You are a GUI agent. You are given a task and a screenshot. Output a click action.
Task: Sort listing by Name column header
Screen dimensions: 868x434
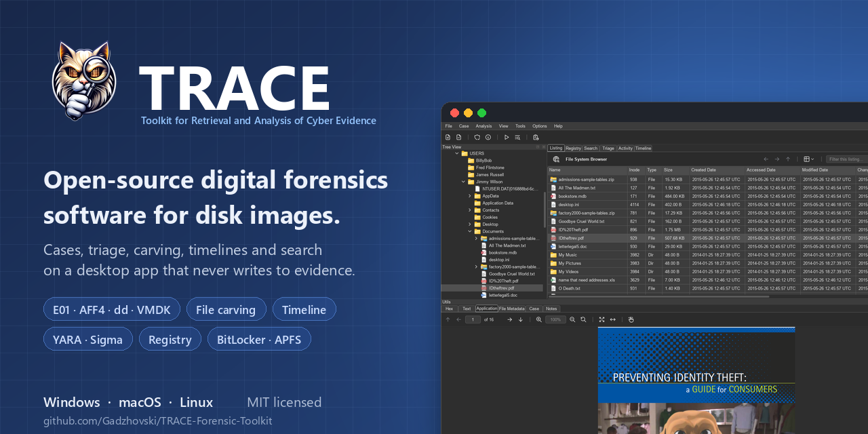click(587, 170)
